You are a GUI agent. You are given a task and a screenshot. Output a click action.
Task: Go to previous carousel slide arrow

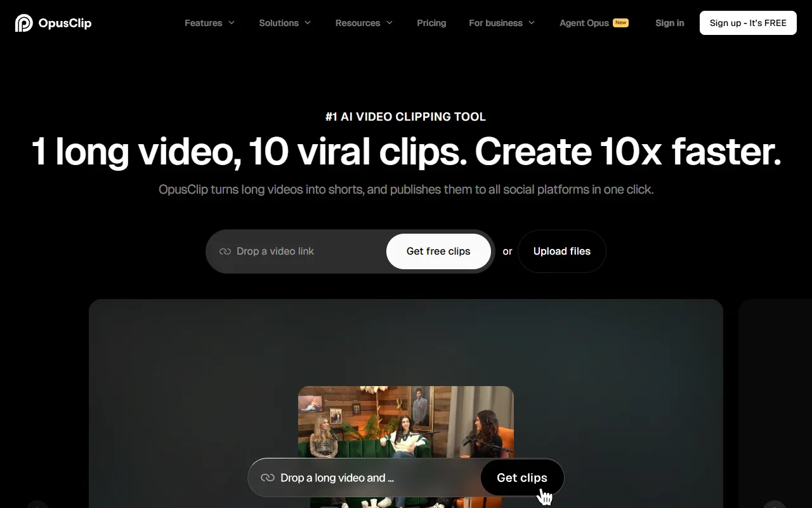coord(37,505)
